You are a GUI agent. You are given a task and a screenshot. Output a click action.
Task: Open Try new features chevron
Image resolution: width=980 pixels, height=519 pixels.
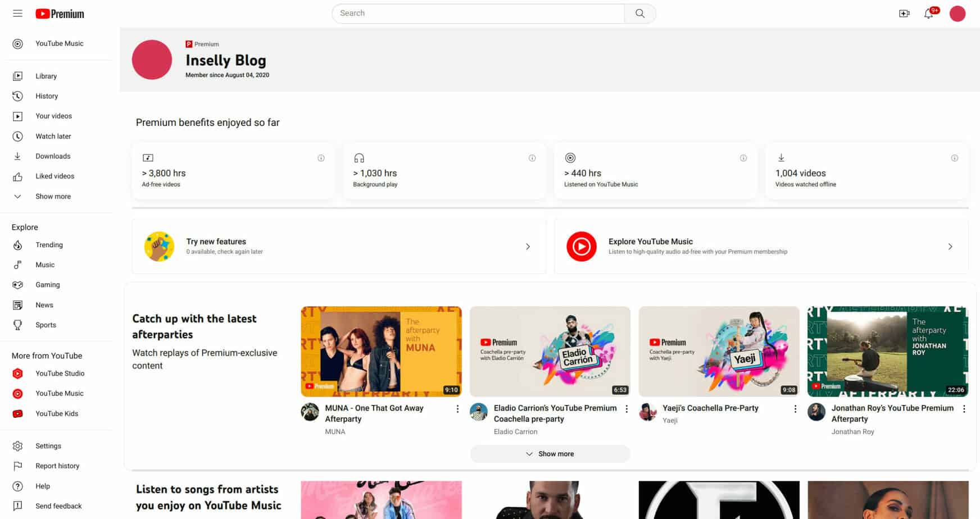[x=528, y=247]
